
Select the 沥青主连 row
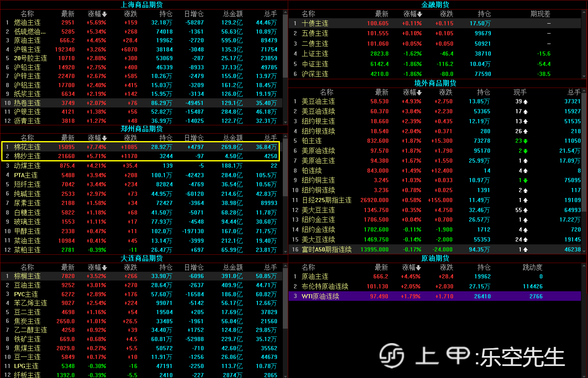pos(142,121)
